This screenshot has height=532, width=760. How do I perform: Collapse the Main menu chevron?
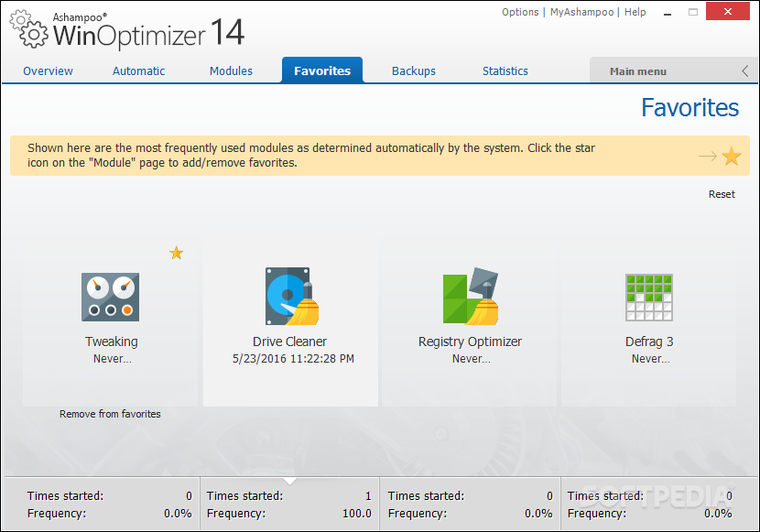click(x=745, y=71)
